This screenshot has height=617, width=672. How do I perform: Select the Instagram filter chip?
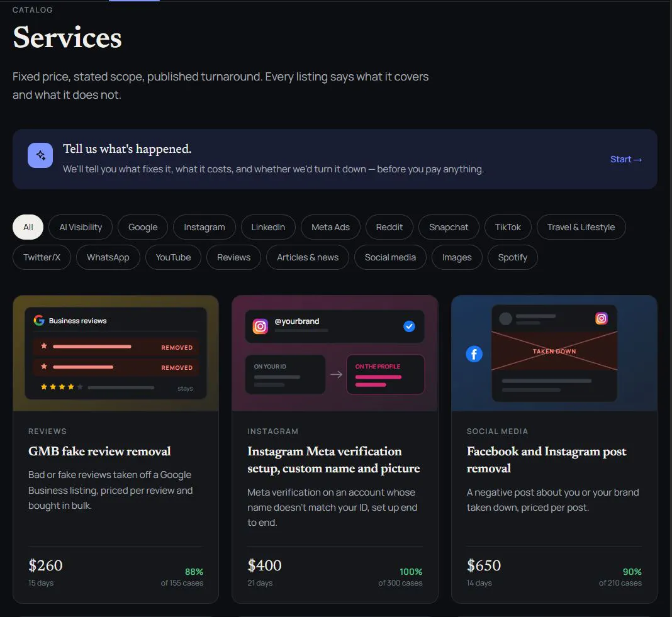coord(204,227)
